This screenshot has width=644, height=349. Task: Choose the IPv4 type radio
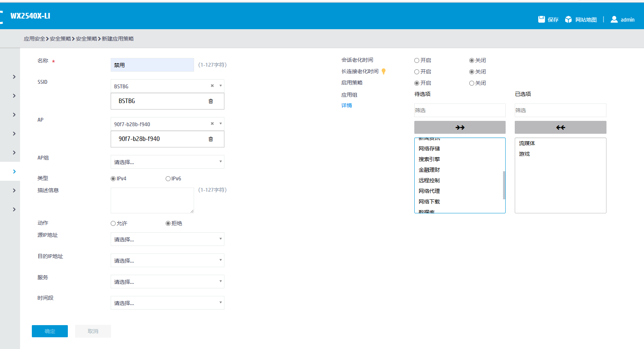113,179
